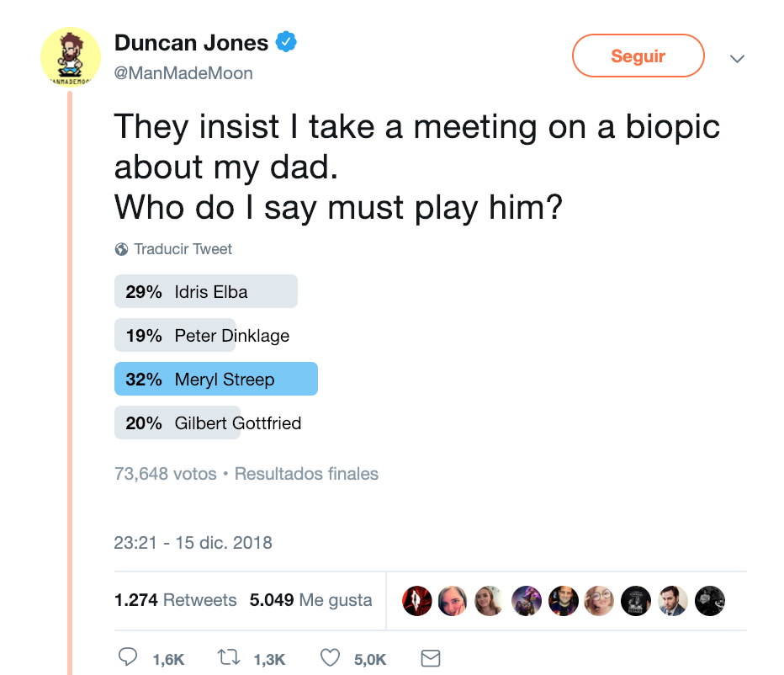Select the Idris Elba poll bar
Image resolution: width=784 pixels, height=675 pixels.
click(x=206, y=291)
